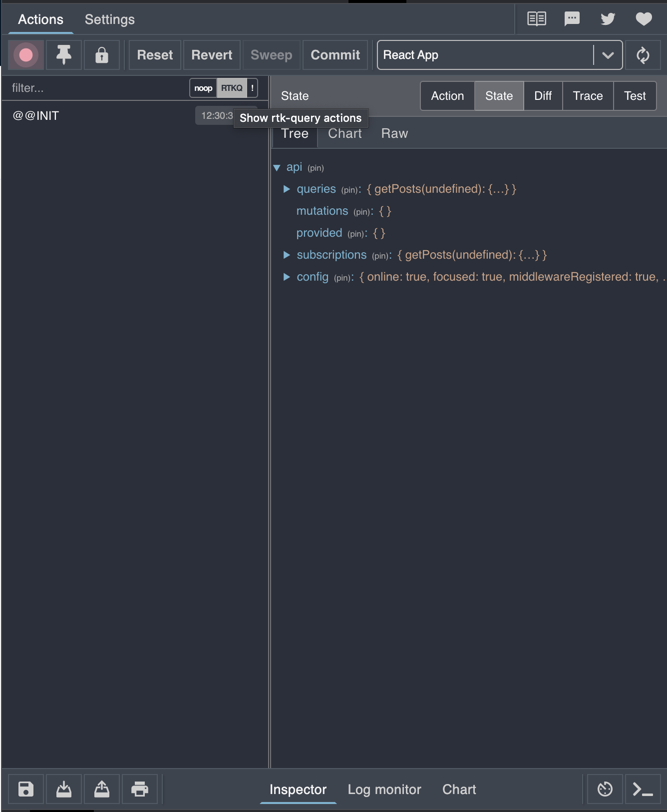Click the floppy disk save icon
This screenshot has width=667, height=812.
tap(26, 789)
